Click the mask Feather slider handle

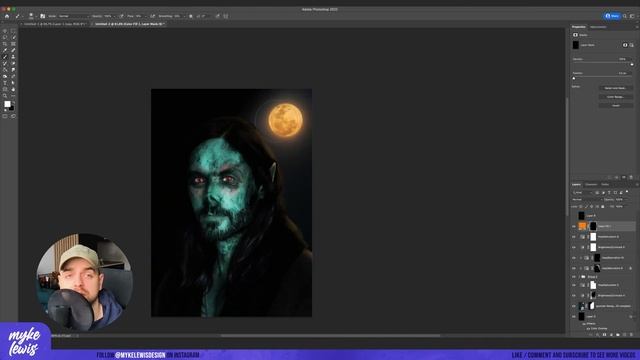pos(574,78)
